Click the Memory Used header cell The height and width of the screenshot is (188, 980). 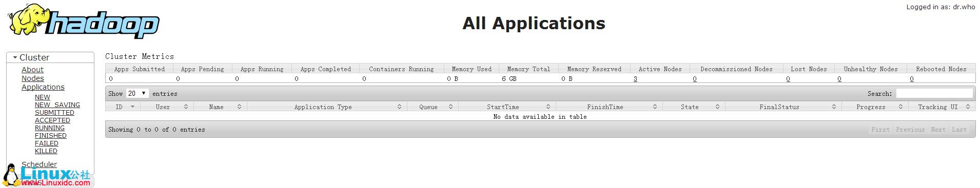click(472, 69)
